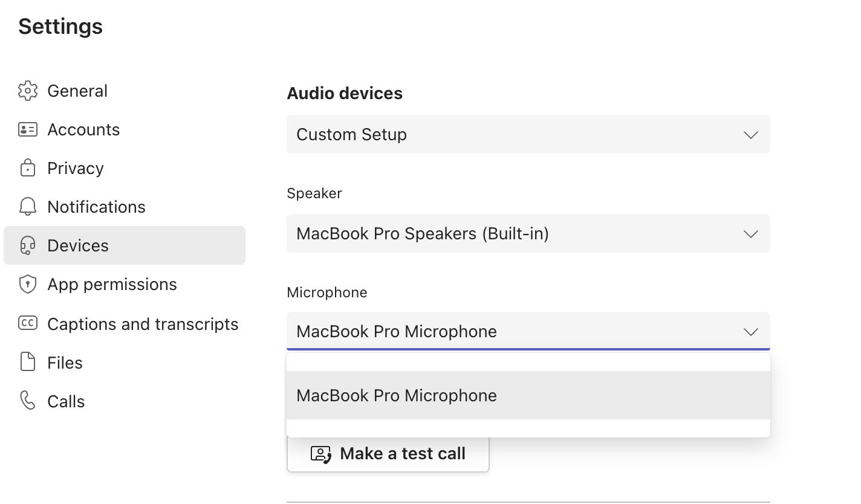Image resolution: width=861 pixels, height=504 pixels.
Task: Choose MacBook Pro Microphone from the list
Action: pyautogui.click(x=397, y=395)
